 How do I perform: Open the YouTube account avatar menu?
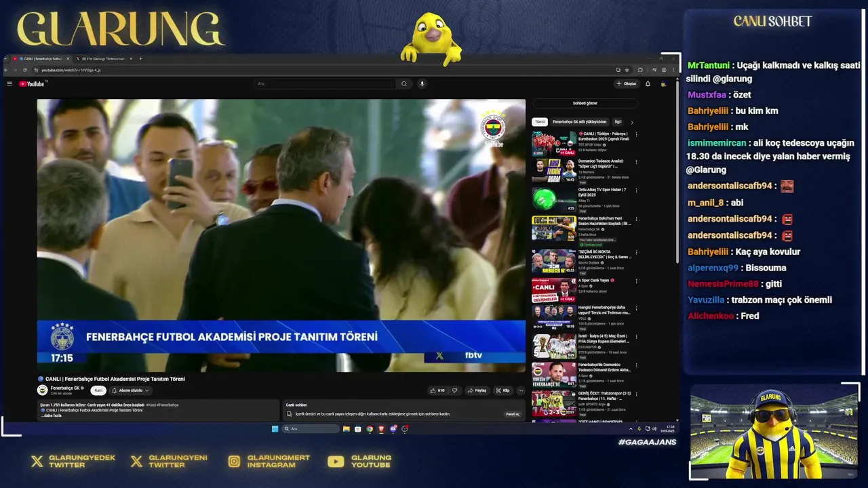point(663,84)
